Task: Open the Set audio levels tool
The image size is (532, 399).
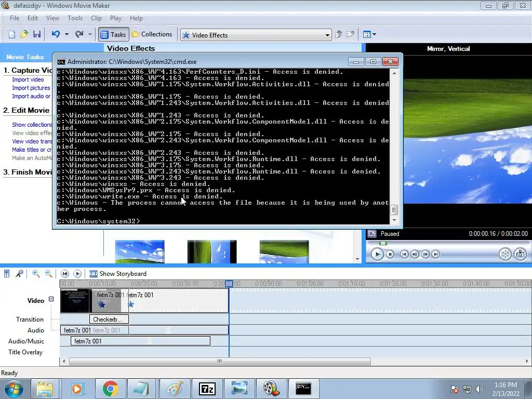Action: [7, 273]
